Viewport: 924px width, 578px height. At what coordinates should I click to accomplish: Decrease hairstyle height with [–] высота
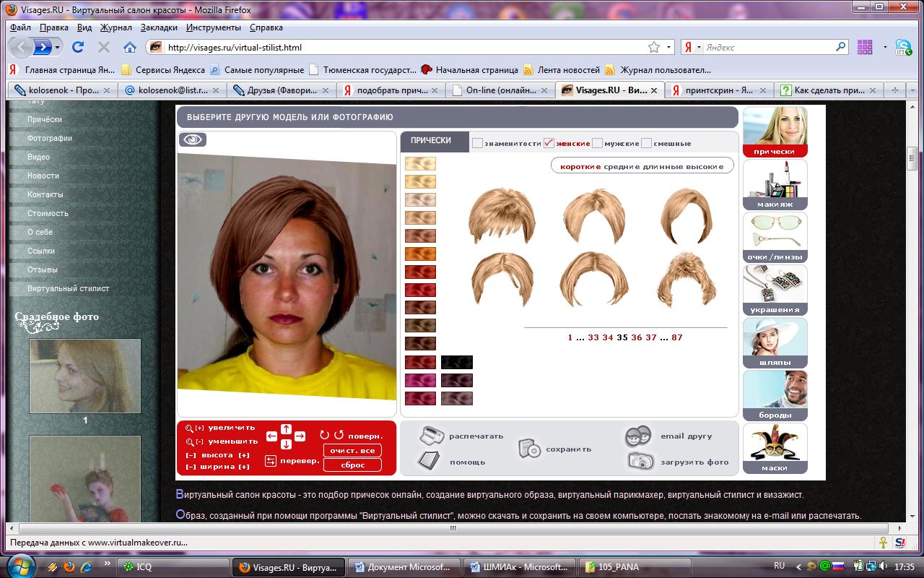[191, 455]
